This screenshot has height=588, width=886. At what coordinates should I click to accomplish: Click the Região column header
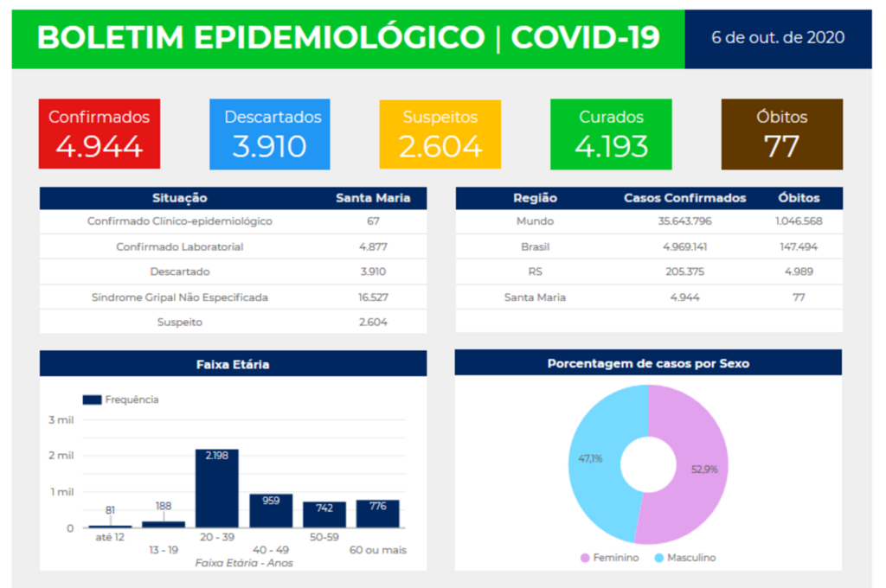pos(535,198)
